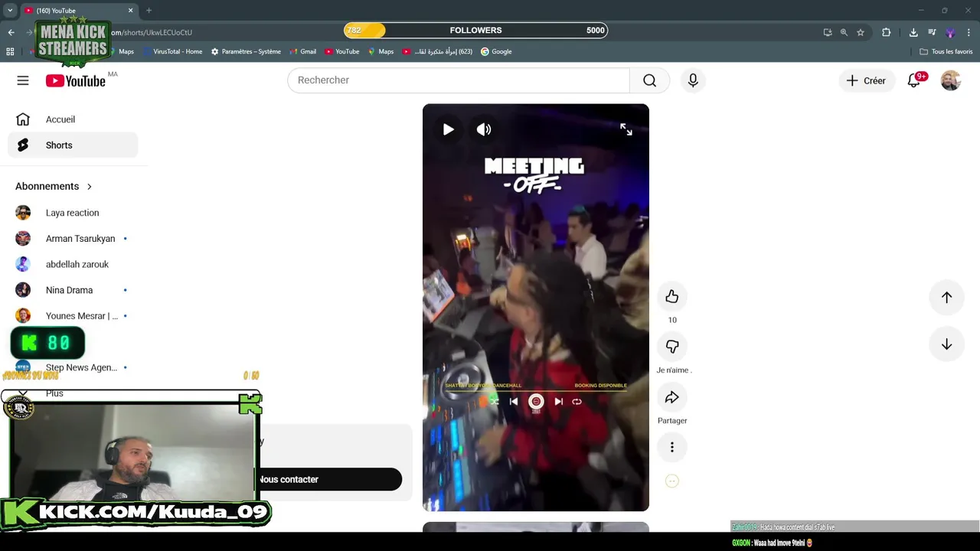Viewport: 980px width, 551px height.
Task: Click the Short video player area
Action: click(x=536, y=308)
